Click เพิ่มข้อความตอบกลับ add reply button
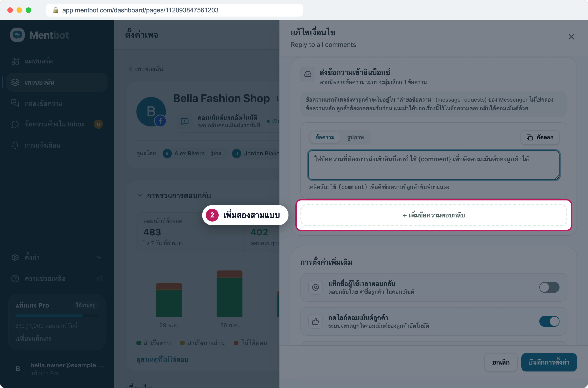 click(434, 215)
